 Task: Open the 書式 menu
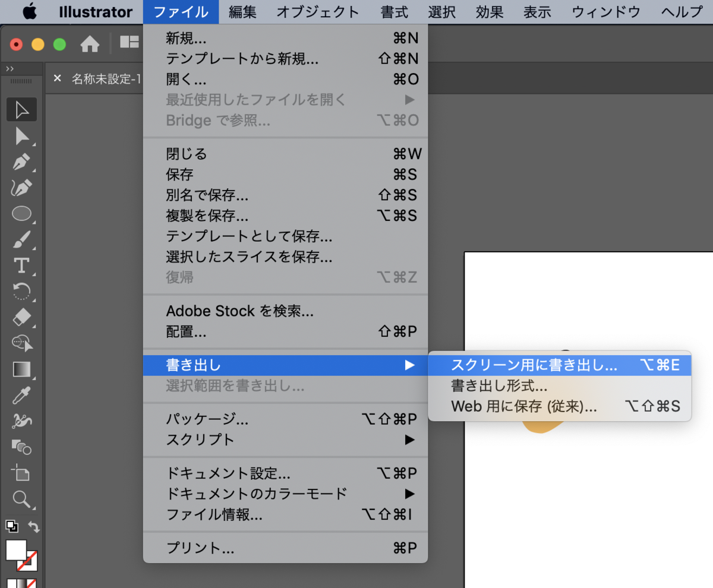(x=394, y=12)
